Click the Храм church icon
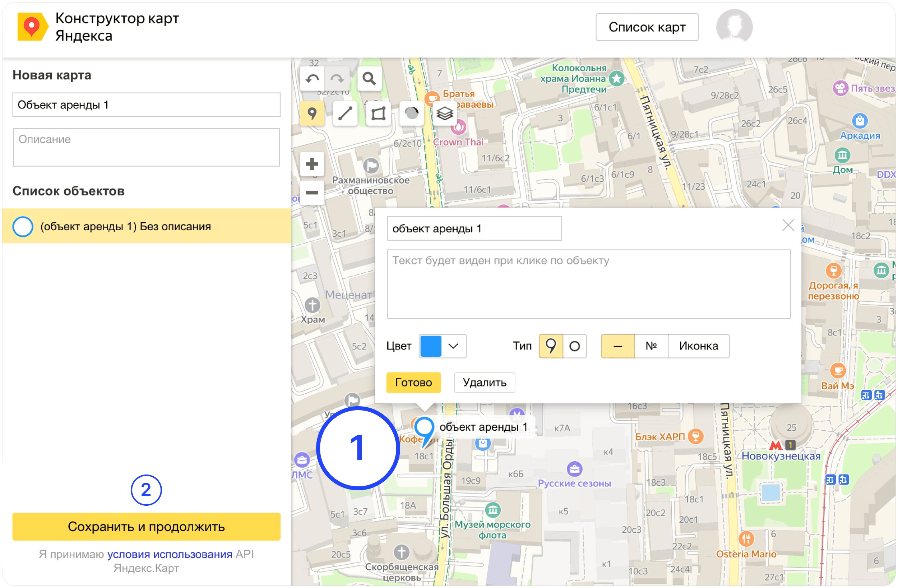The height and width of the screenshot is (588, 898). (x=313, y=305)
